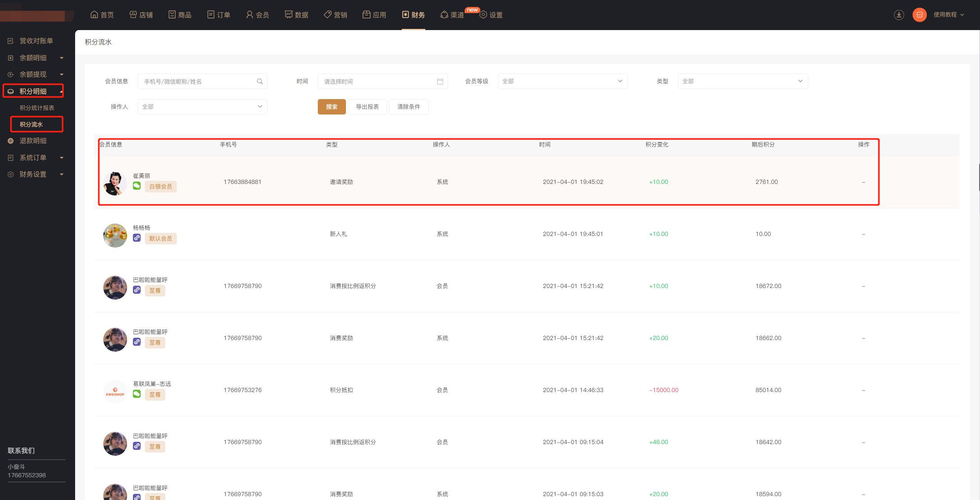Click the 清除条件 button

[x=408, y=107]
